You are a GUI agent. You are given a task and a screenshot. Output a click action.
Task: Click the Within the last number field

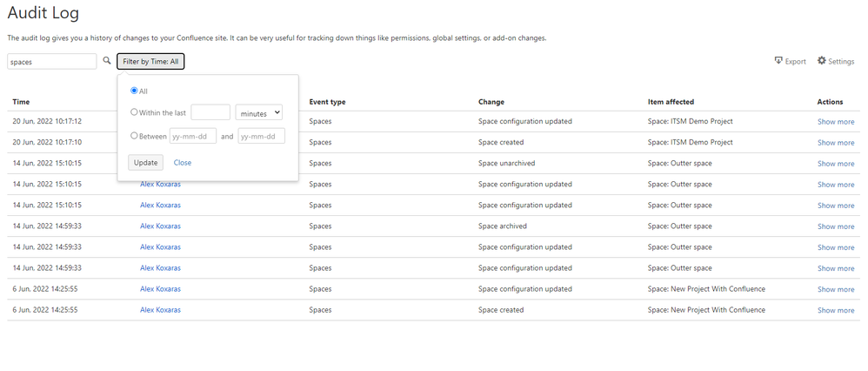[x=210, y=112]
